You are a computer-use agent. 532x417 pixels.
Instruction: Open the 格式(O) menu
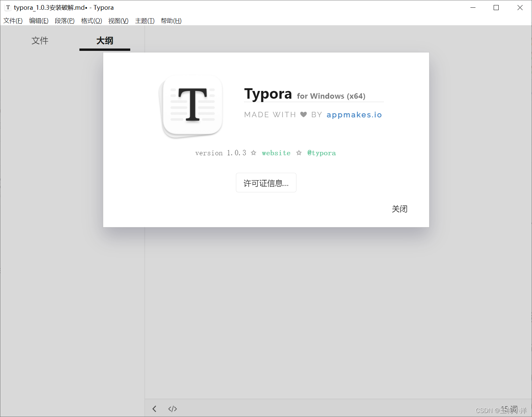tap(92, 21)
